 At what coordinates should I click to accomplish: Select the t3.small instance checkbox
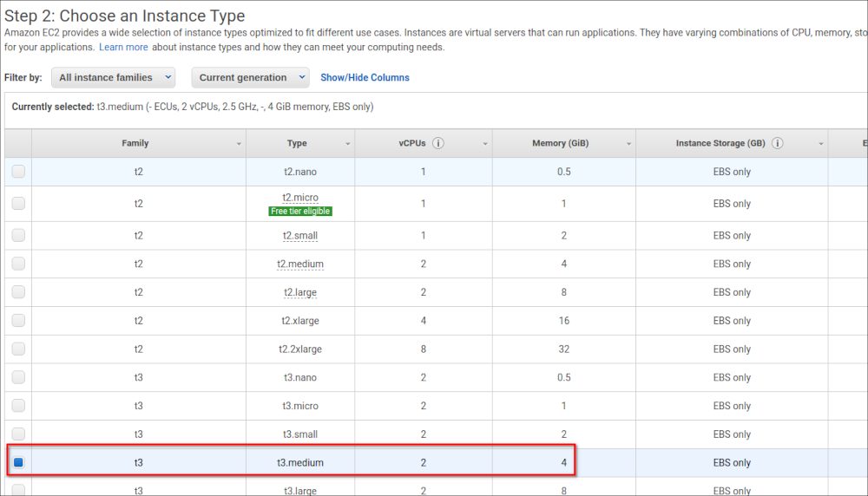coord(18,434)
